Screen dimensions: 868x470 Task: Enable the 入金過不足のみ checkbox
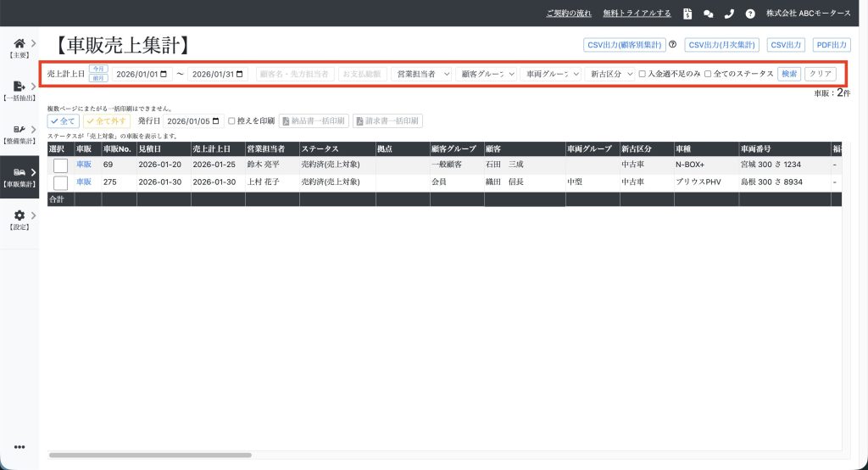pyautogui.click(x=643, y=74)
